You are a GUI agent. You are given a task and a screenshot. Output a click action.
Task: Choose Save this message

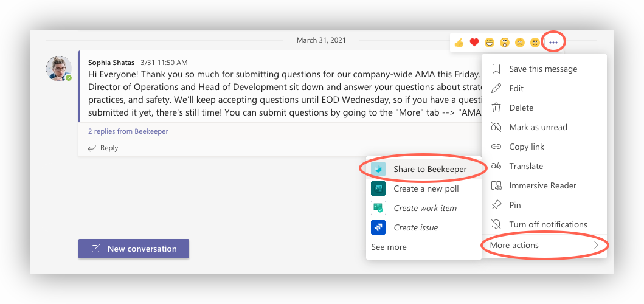pos(543,69)
